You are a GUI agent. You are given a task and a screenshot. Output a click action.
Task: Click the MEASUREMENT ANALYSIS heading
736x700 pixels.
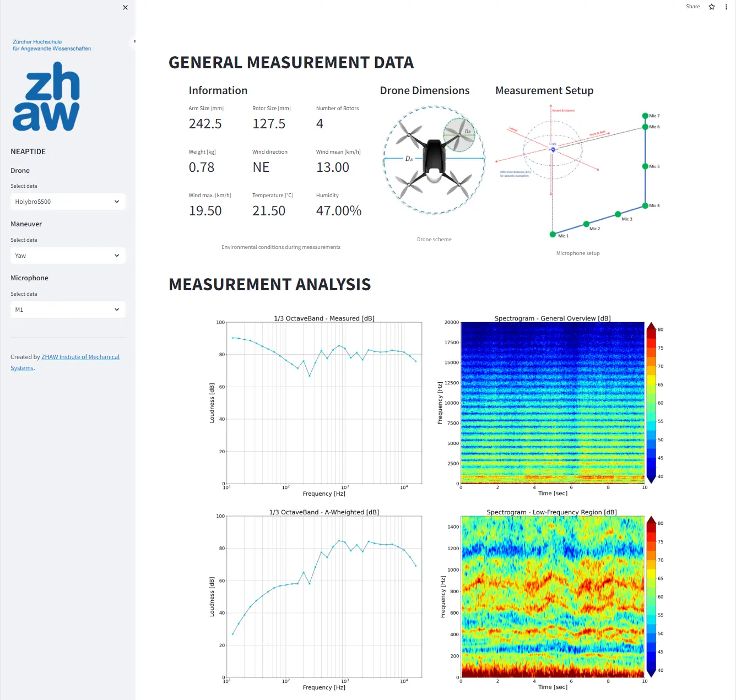(x=269, y=285)
